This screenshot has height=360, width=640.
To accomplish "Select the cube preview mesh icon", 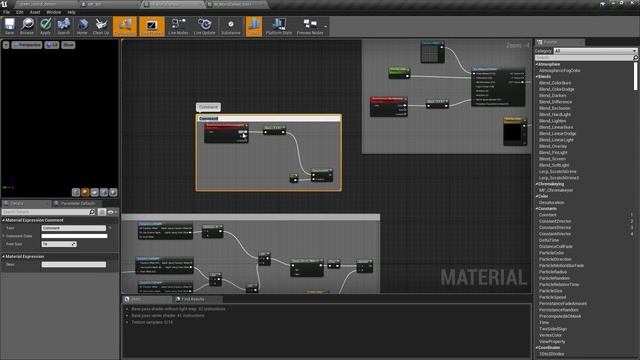I will (x=104, y=192).
